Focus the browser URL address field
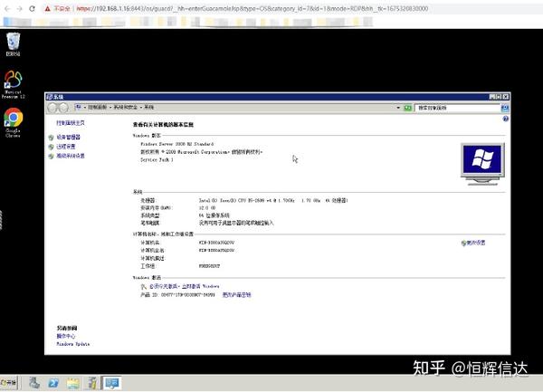 [x=252, y=9]
